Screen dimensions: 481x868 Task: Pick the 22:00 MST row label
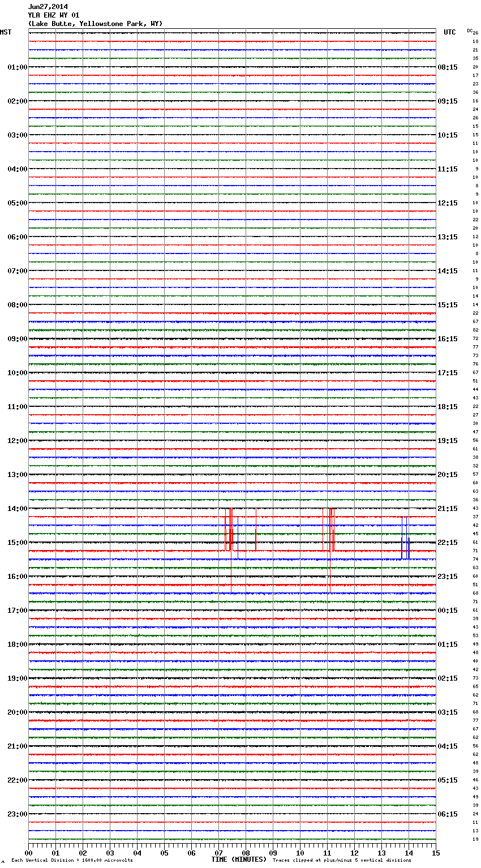[x=17, y=780]
